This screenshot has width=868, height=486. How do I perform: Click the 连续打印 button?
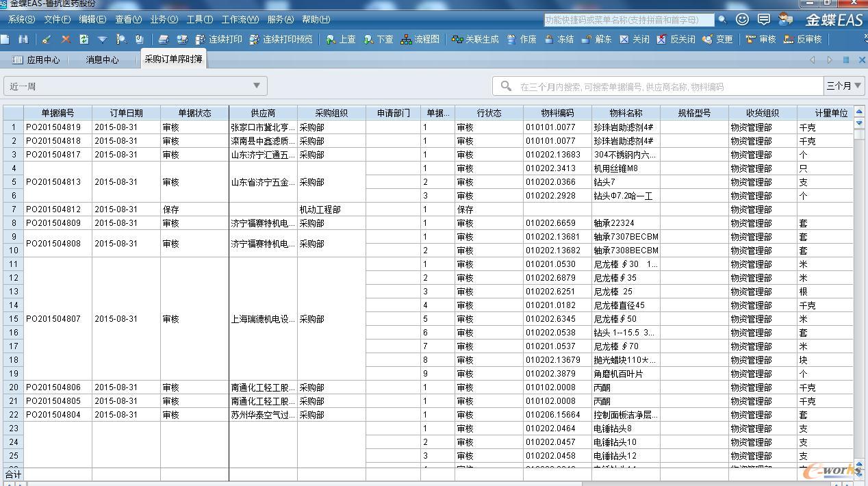pos(219,40)
